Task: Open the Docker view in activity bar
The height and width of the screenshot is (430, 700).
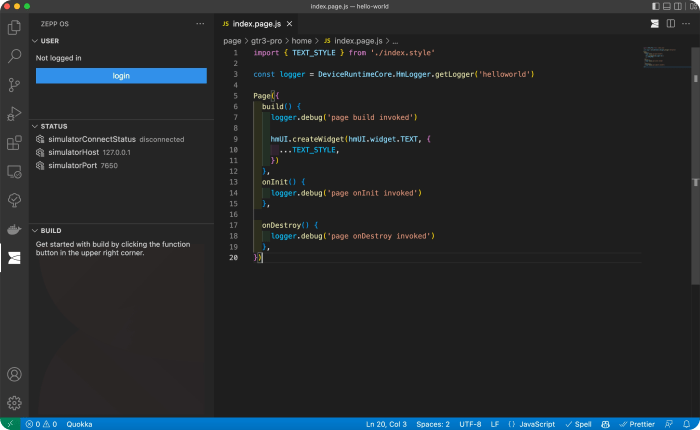Action: (x=14, y=229)
